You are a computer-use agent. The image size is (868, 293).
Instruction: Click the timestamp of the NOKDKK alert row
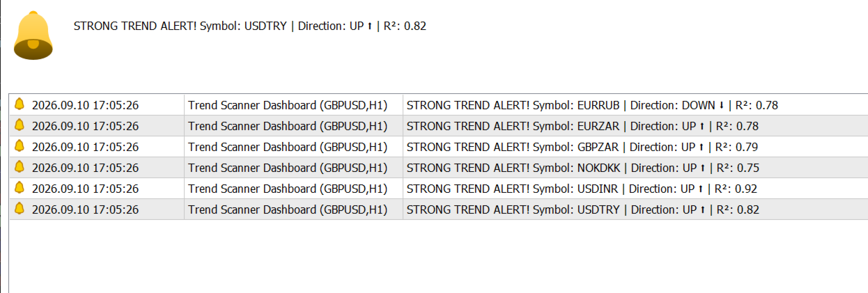pos(85,168)
